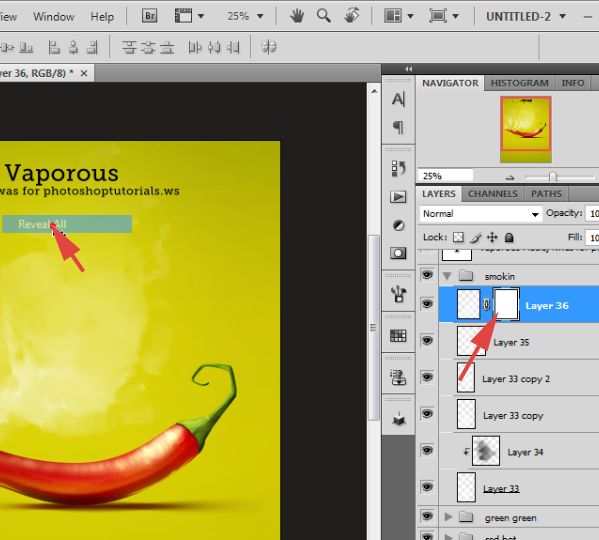
Task: Click the lock all padlock icon
Action: click(509, 238)
